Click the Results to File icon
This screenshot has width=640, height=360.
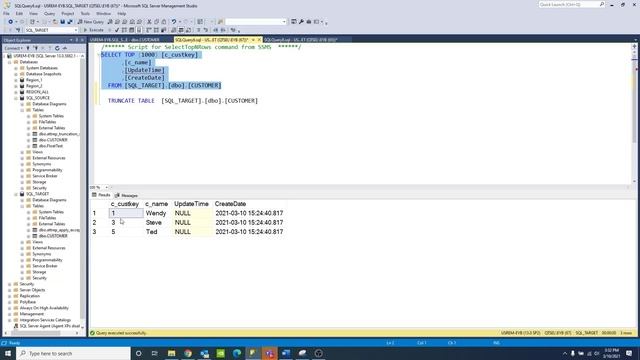[188, 30]
